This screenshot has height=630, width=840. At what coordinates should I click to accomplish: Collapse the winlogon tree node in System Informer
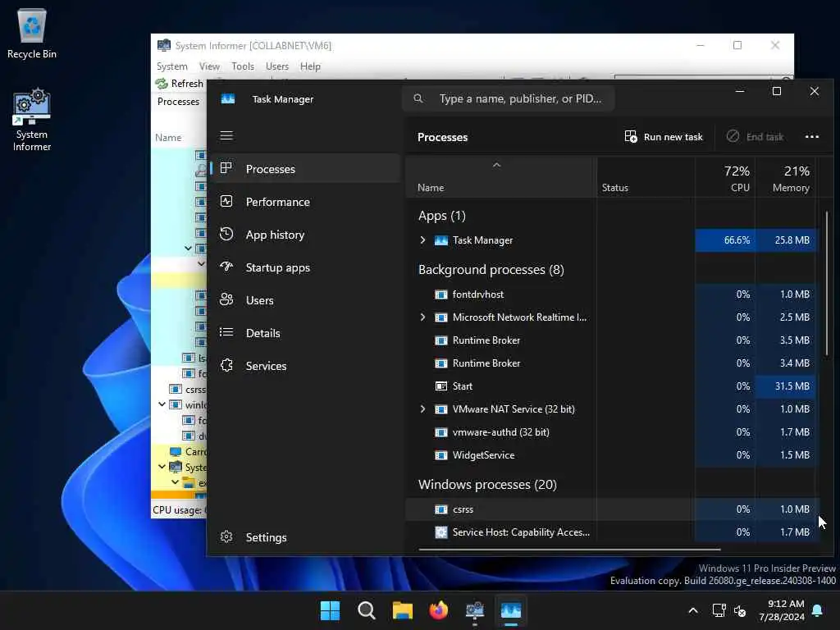click(162, 404)
